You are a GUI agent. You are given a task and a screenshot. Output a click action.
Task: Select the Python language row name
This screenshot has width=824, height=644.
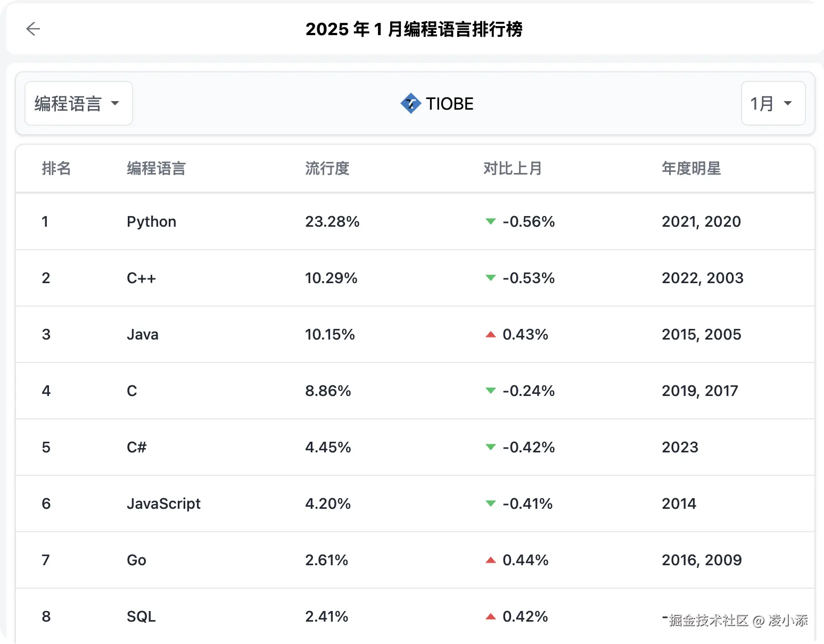click(151, 221)
